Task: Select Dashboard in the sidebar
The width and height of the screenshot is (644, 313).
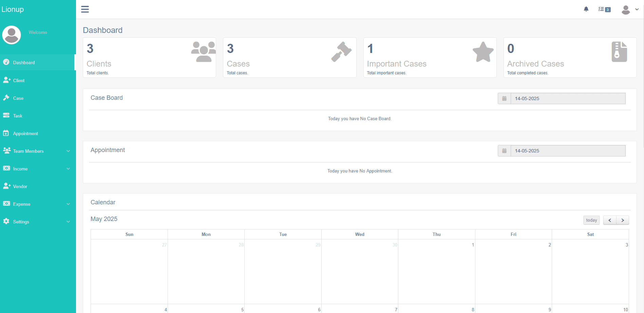Action: click(24, 62)
